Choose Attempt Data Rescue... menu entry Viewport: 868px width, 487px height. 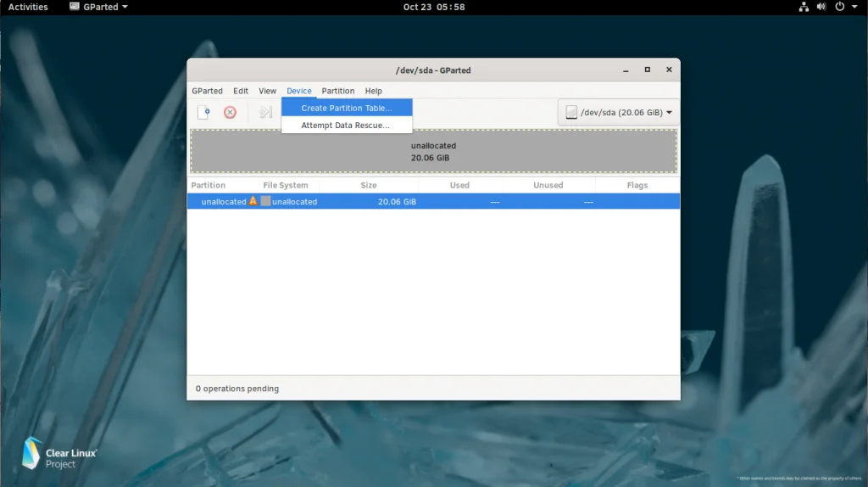347,126
